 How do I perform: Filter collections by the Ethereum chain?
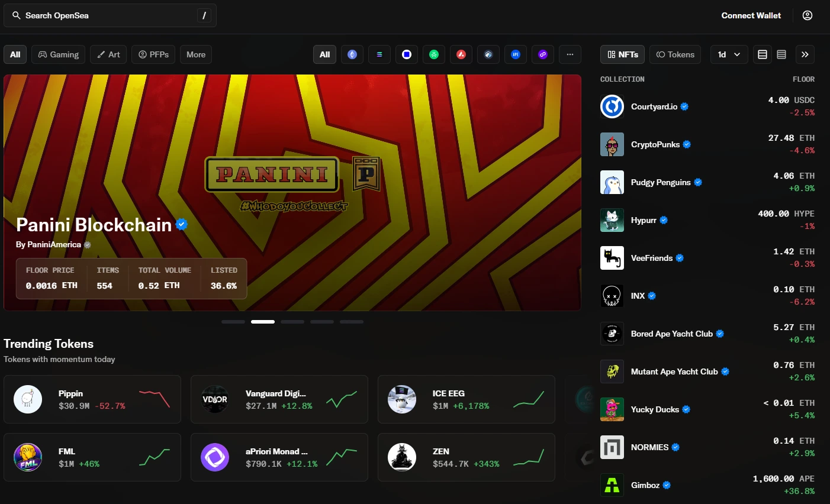tap(352, 54)
